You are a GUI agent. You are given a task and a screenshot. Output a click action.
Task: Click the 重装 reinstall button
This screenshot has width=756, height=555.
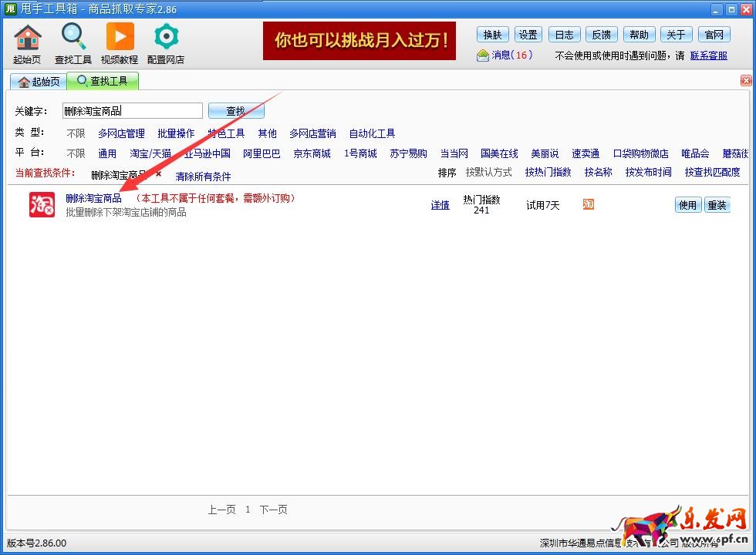[717, 205]
